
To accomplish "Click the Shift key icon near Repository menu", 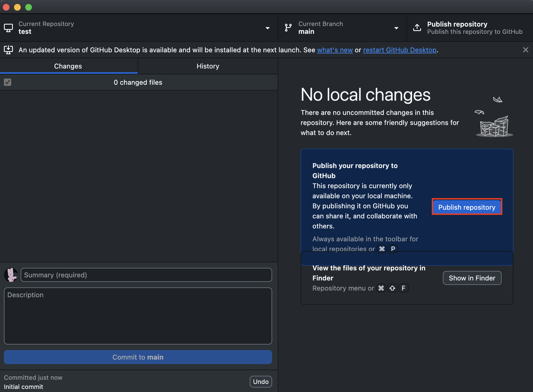I will 392,288.
